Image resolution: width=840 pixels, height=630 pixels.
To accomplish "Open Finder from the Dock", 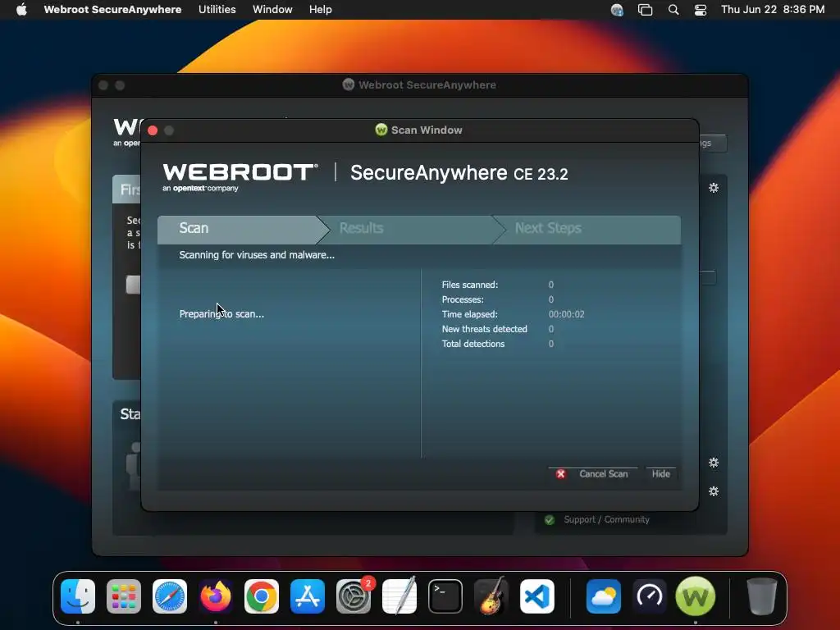I will tap(78, 596).
